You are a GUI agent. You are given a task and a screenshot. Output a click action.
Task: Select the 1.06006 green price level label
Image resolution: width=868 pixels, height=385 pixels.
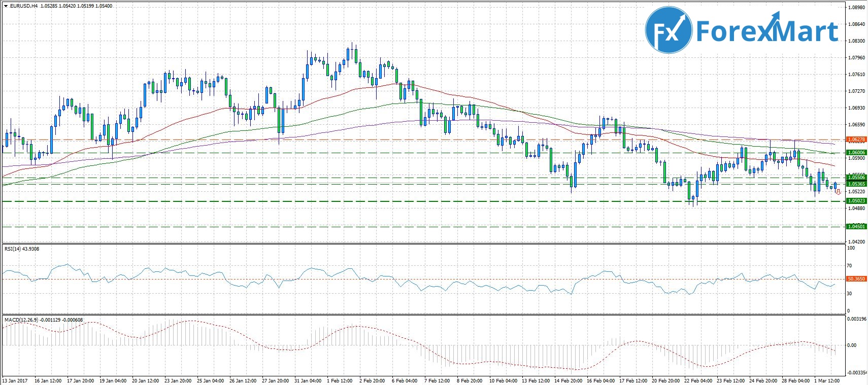click(856, 152)
